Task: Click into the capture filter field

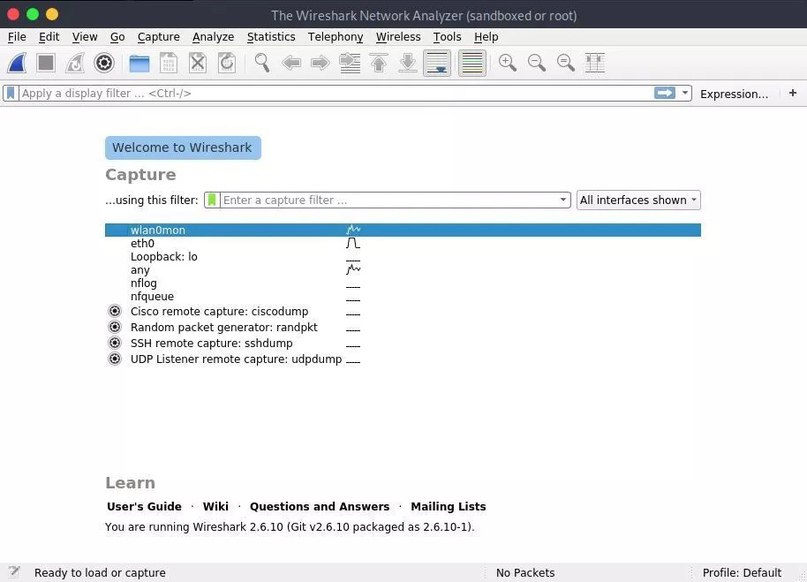Action: pyautogui.click(x=389, y=200)
